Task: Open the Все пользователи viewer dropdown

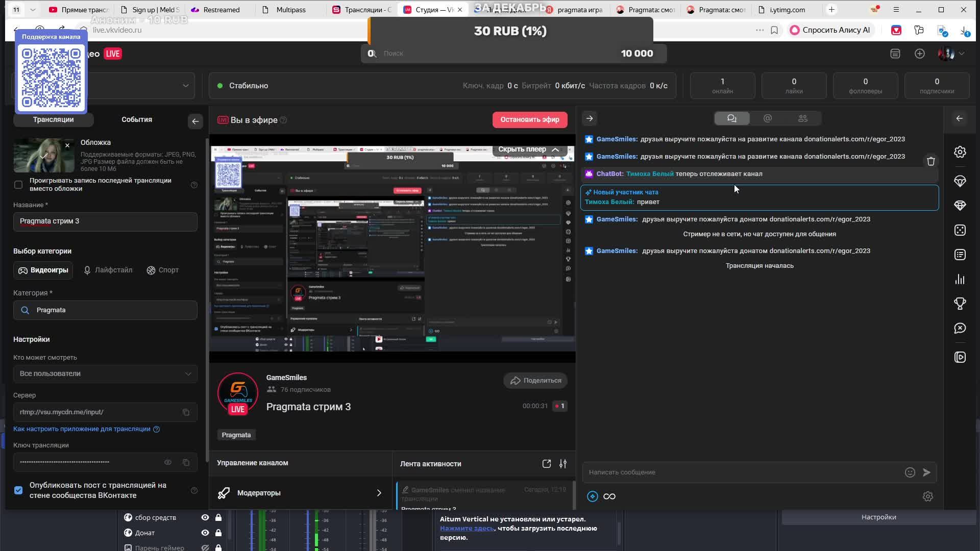Action: tap(105, 373)
